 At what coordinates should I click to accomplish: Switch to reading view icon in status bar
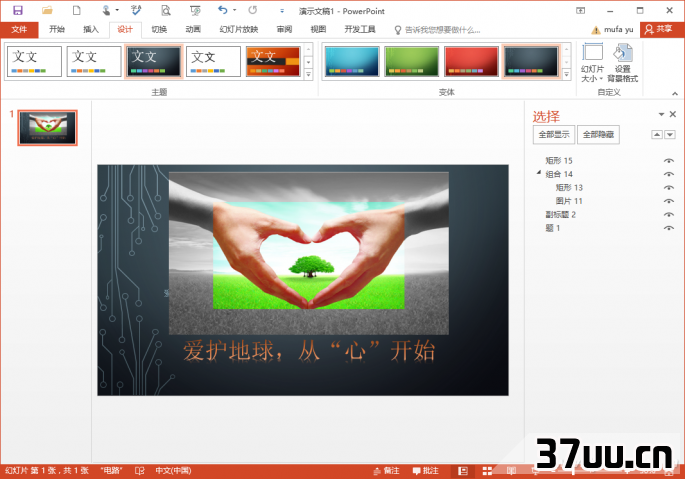pos(511,471)
